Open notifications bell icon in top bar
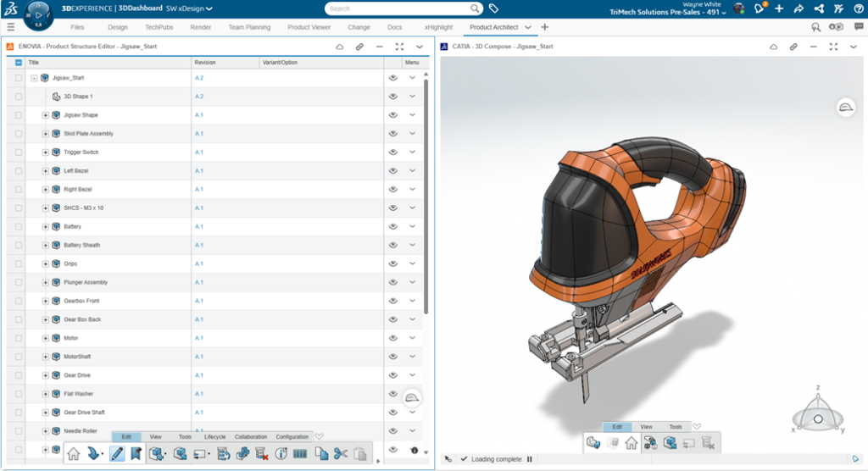The height and width of the screenshot is (471, 868). pyautogui.click(x=759, y=8)
